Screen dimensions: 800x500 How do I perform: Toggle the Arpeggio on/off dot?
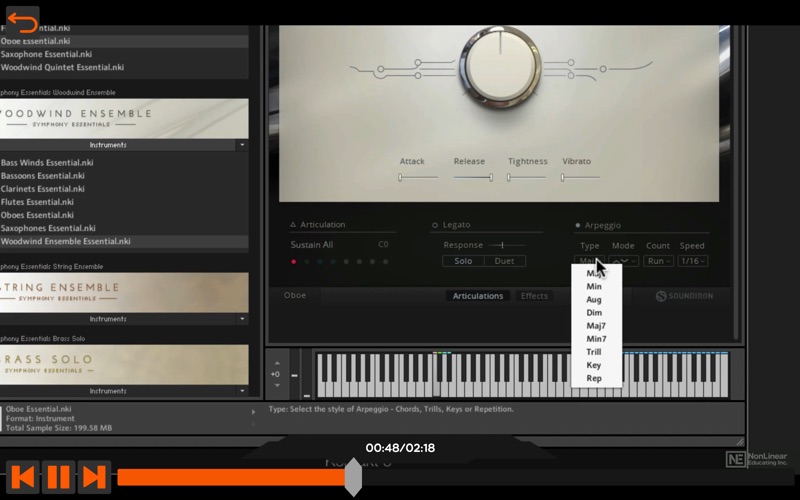578,225
